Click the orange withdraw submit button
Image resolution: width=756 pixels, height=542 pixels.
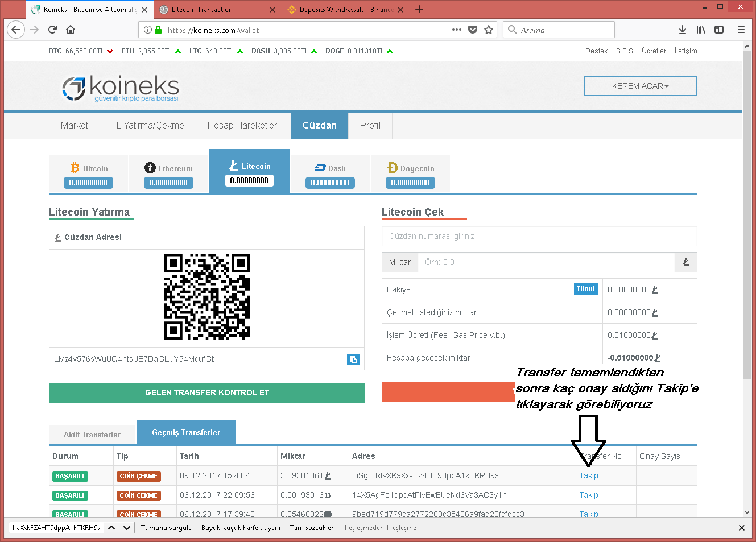(x=448, y=392)
